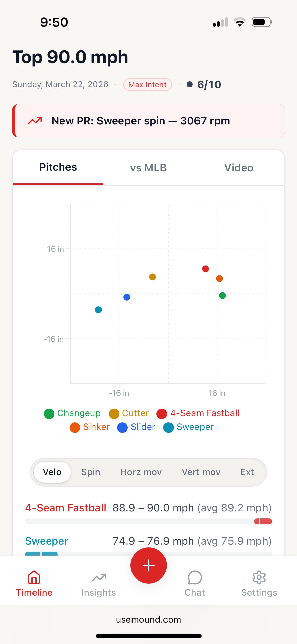
Task: Switch to the vs MLB tab
Action: pyautogui.click(x=148, y=168)
